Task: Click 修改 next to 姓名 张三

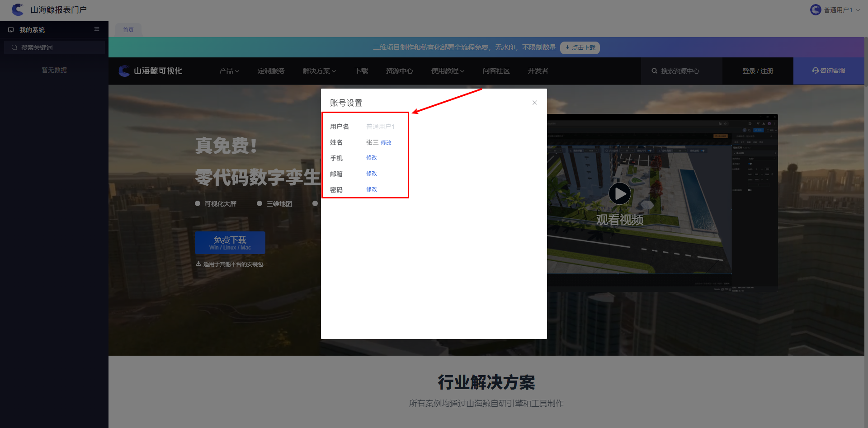Action: click(x=386, y=143)
